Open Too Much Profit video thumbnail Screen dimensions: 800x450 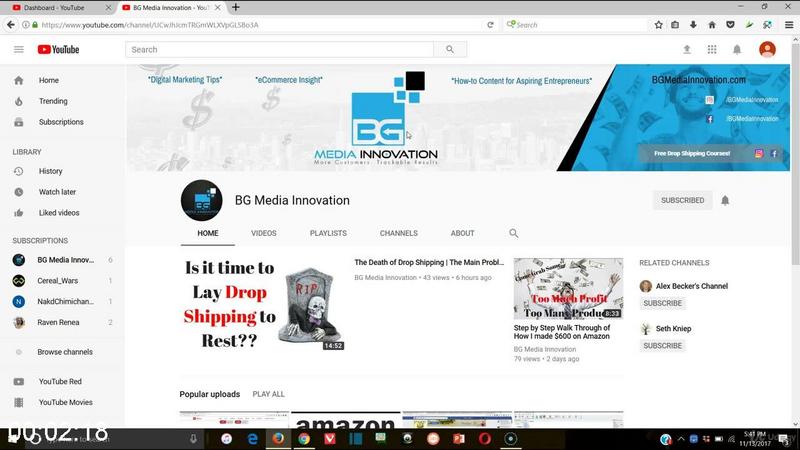click(x=568, y=288)
